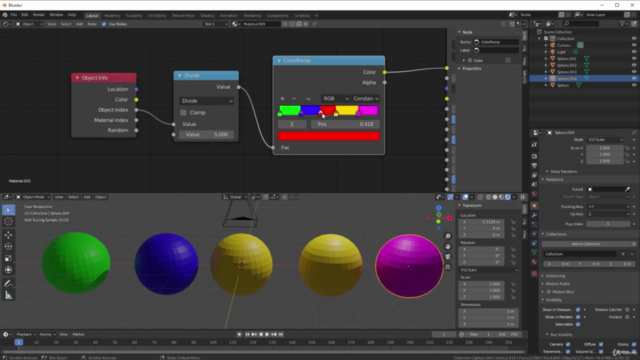This screenshot has height=360, width=640.
Task: Open the Object Mode dropdown
Action: click(33, 197)
